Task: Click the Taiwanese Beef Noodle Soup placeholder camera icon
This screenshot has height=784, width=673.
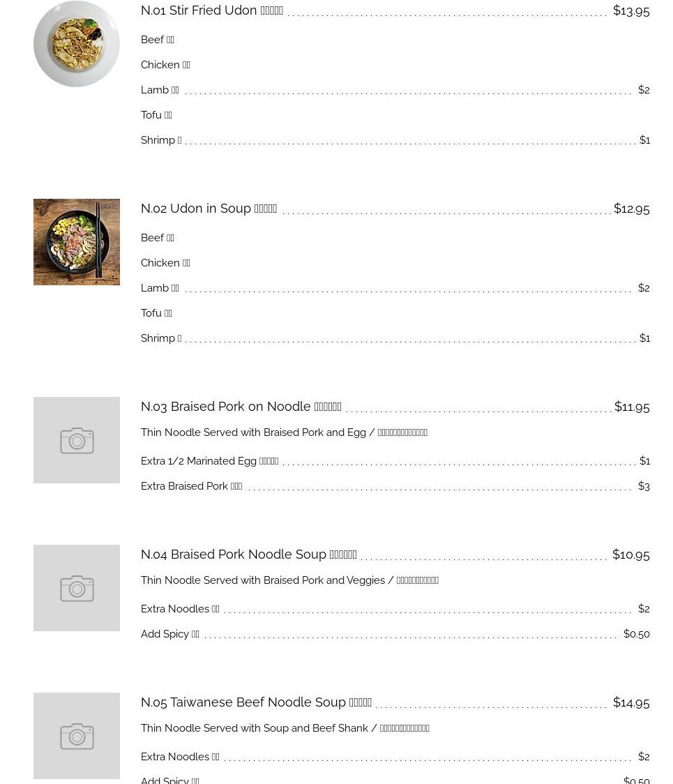Action: (x=77, y=736)
